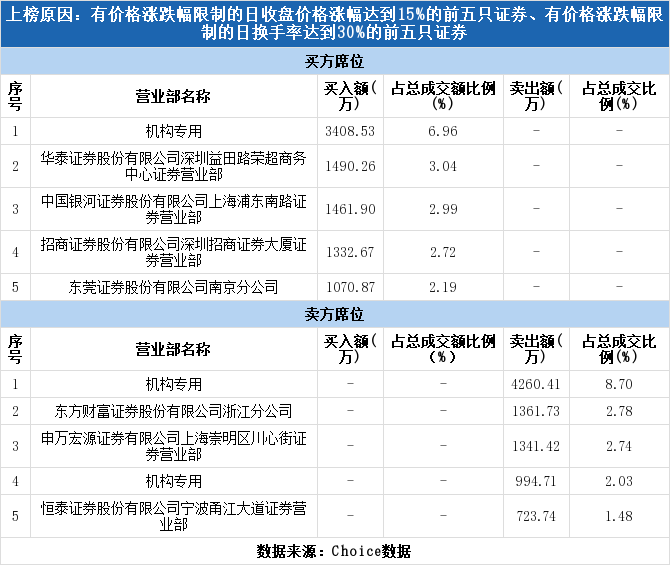Select sell ratio 2.03
This screenshot has width=670, height=565.
(x=619, y=482)
